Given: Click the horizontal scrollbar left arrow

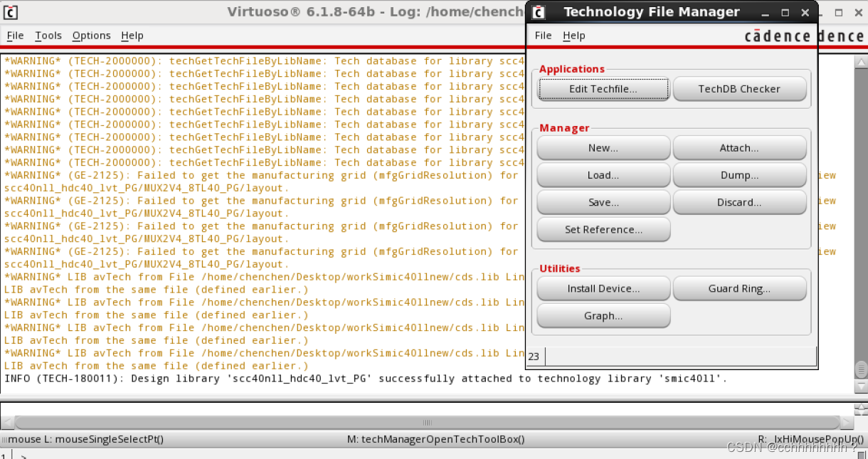Looking at the screenshot, I should 6,422.
